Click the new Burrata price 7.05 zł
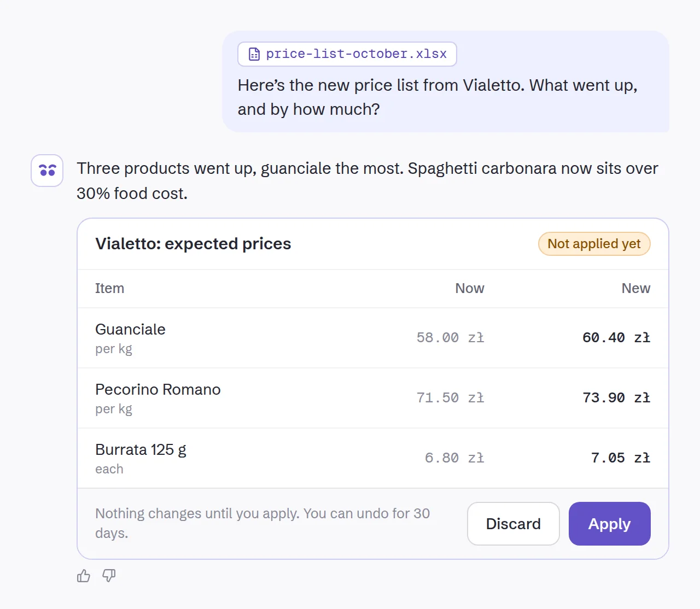Image resolution: width=700 pixels, height=609 pixels. point(621,458)
